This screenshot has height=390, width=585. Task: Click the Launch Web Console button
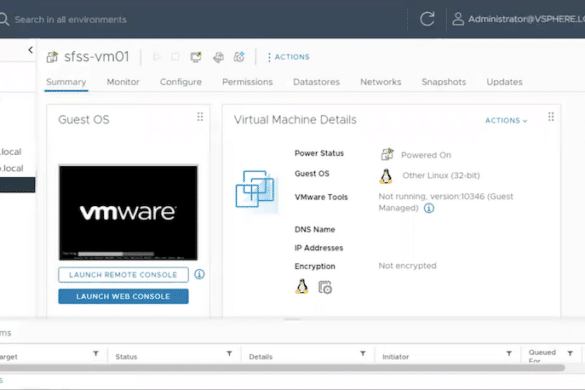pyautogui.click(x=123, y=296)
